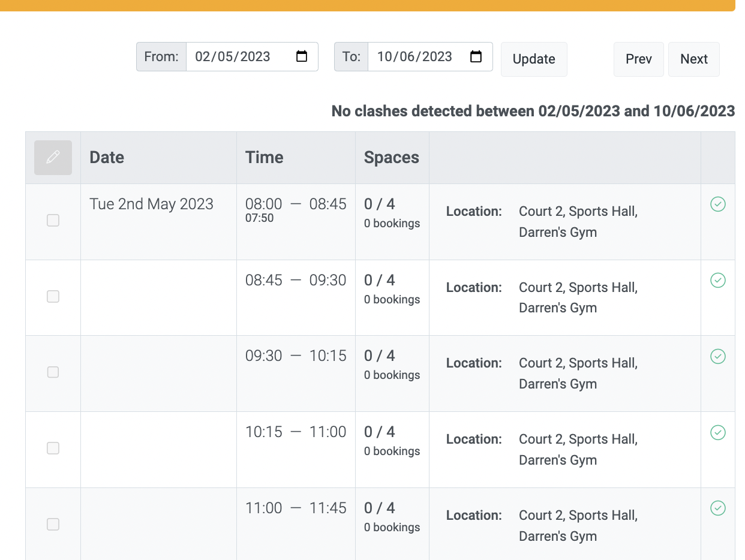Go to next period with Next
Image resolution: width=745 pixels, height=560 pixels.
694,59
